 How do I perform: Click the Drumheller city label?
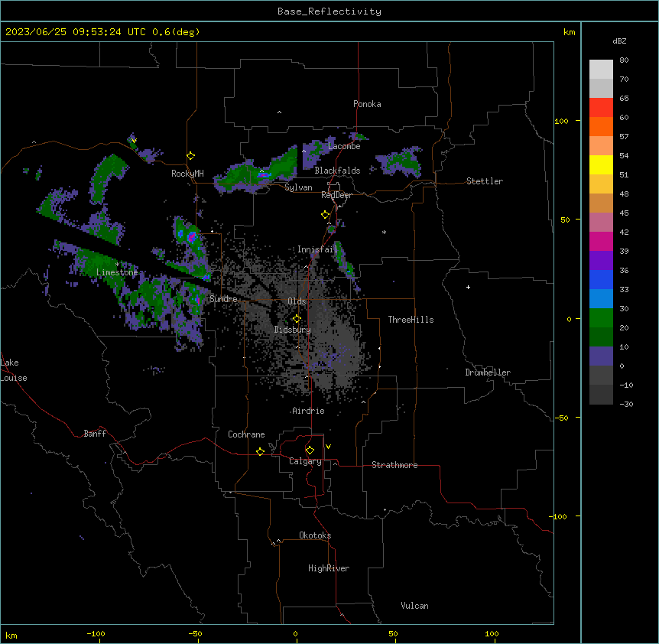[x=488, y=372]
